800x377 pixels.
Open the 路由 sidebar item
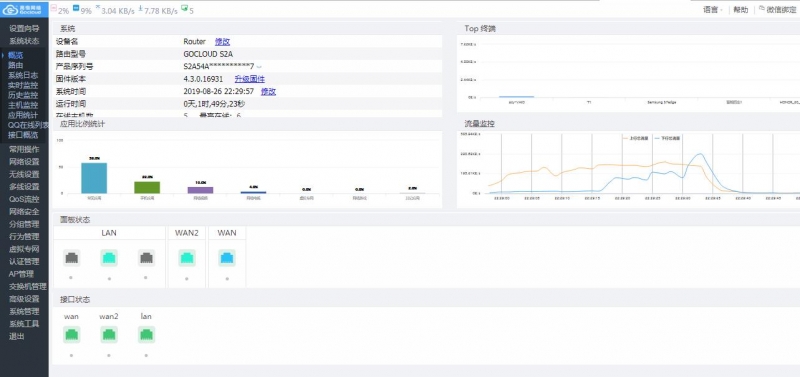[15, 65]
